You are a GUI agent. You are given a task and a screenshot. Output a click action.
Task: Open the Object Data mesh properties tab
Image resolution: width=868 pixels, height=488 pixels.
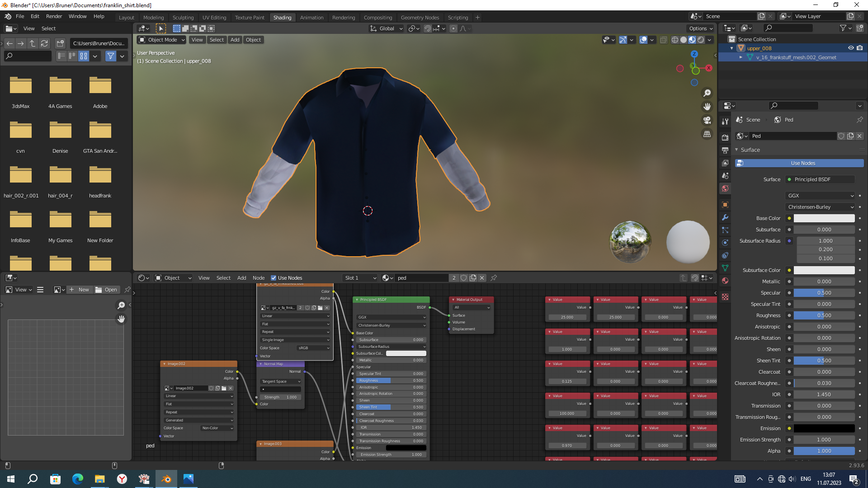725,268
